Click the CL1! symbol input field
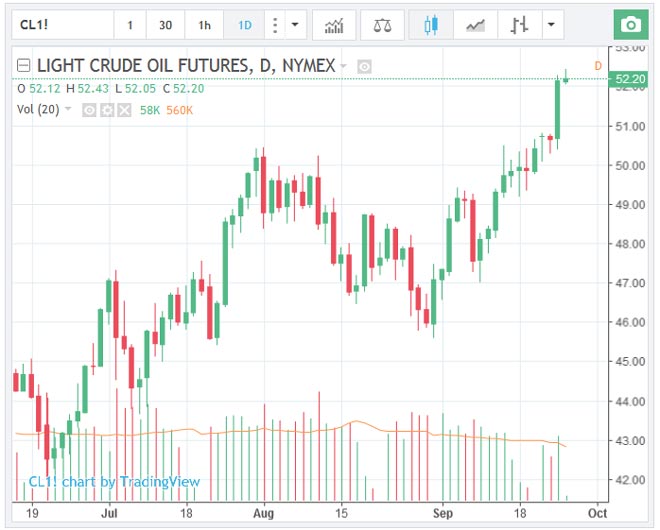660x530 pixels. 60,24
